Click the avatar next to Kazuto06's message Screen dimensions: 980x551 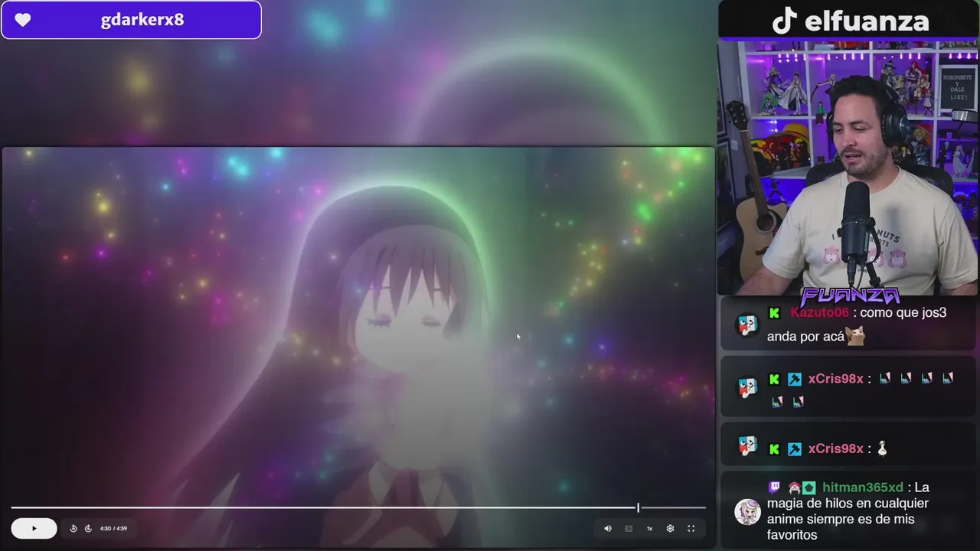click(x=747, y=324)
